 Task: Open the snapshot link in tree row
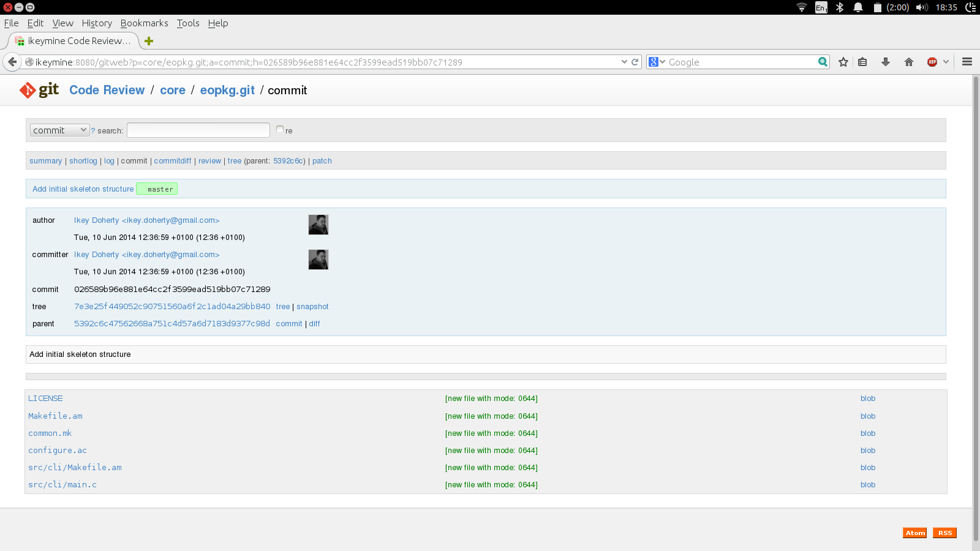click(x=312, y=307)
